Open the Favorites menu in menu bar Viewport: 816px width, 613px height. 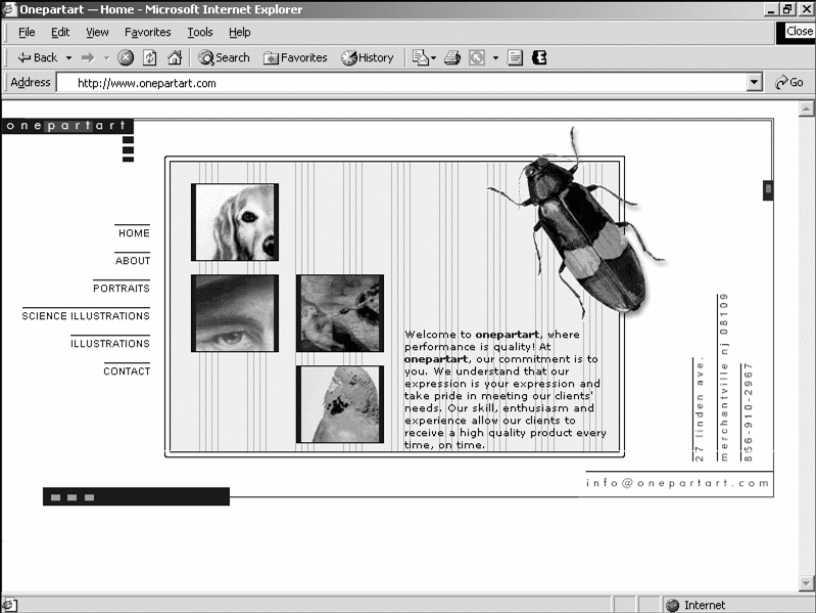147,32
